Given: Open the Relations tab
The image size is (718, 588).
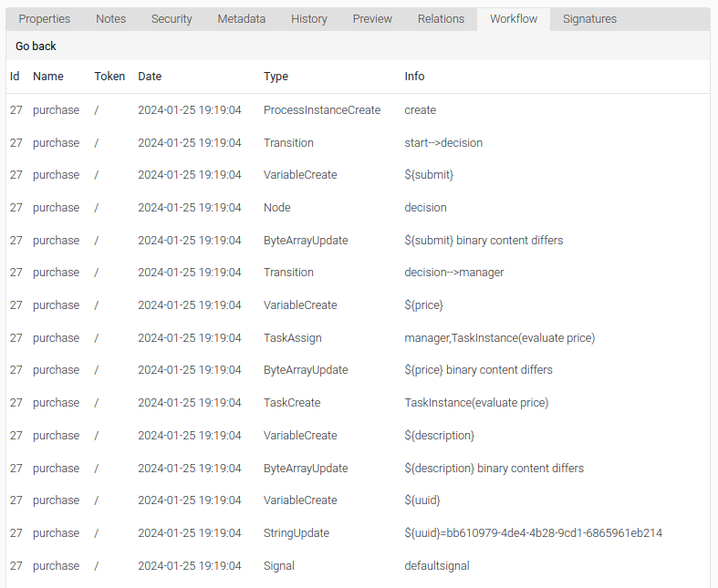Looking at the screenshot, I should [x=441, y=19].
